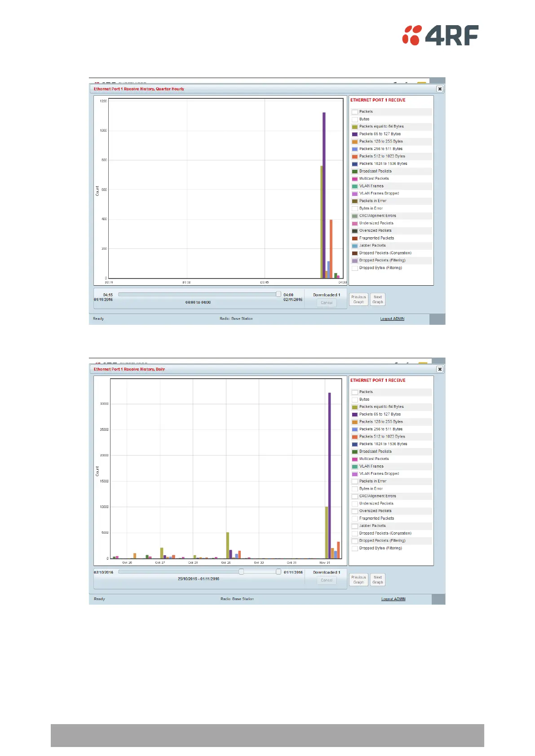This screenshot has height=756, width=535.
Task: Toggle 'Packets equal to 64 Bytes' in Quarter Hourly legend
Action: (x=354, y=127)
